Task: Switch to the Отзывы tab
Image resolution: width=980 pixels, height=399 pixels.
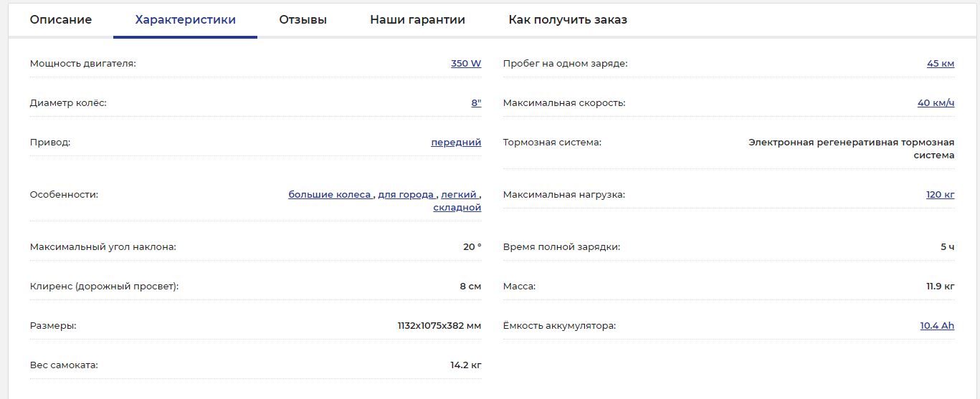Action: [x=303, y=20]
